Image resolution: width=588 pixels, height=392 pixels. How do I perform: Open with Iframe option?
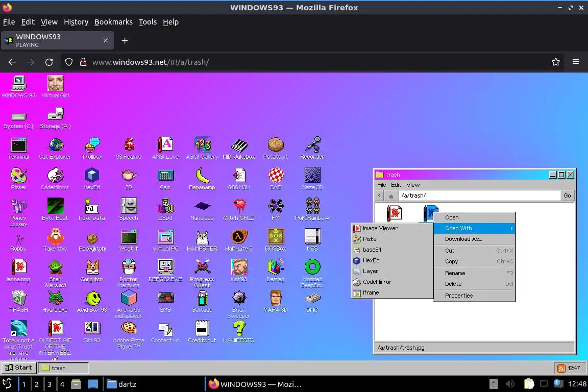392,292
